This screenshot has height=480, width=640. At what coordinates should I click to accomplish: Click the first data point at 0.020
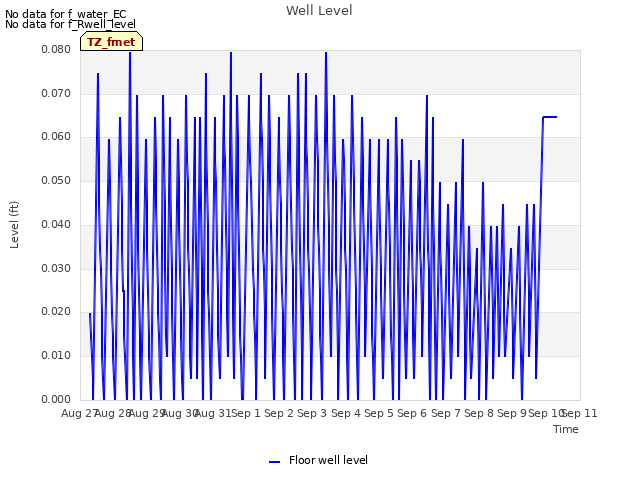point(90,313)
